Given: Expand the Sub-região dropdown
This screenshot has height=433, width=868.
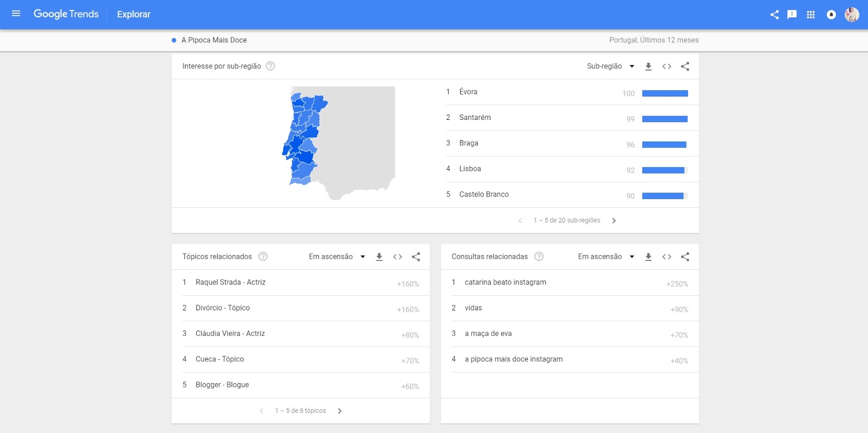Looking at the screenshot, I should pos(610,66).
